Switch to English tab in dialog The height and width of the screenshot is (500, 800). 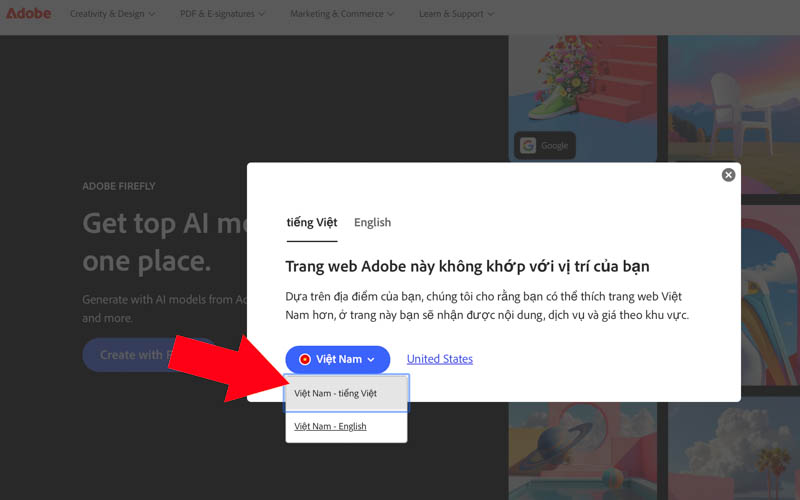372,222
